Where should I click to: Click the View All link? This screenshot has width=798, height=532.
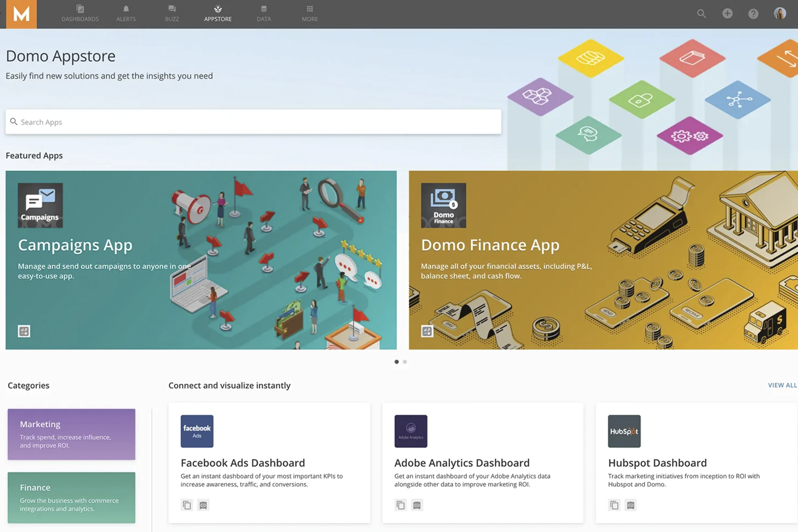click(x=782, y=385)
